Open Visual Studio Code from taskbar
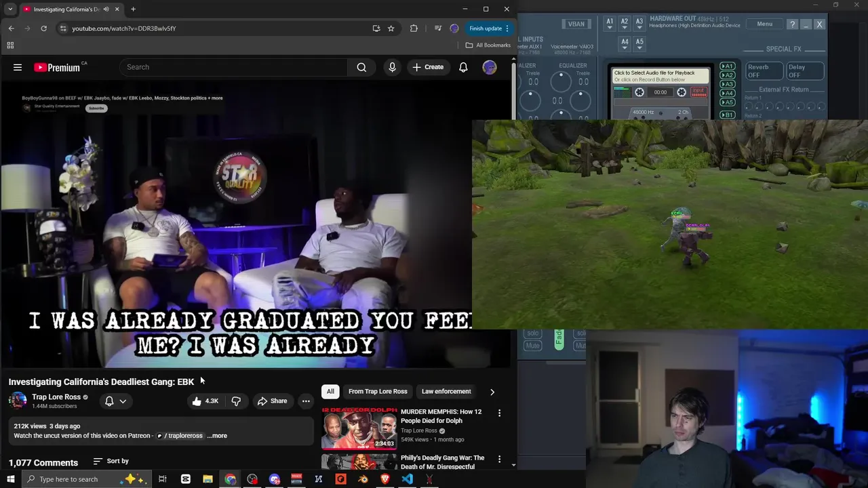 click(407, 479)
